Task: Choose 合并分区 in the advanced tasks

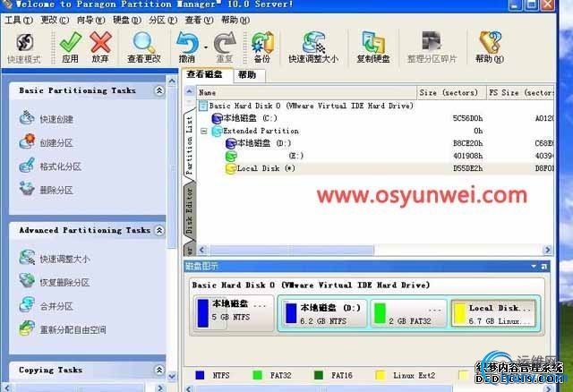Action: point(46,305)
